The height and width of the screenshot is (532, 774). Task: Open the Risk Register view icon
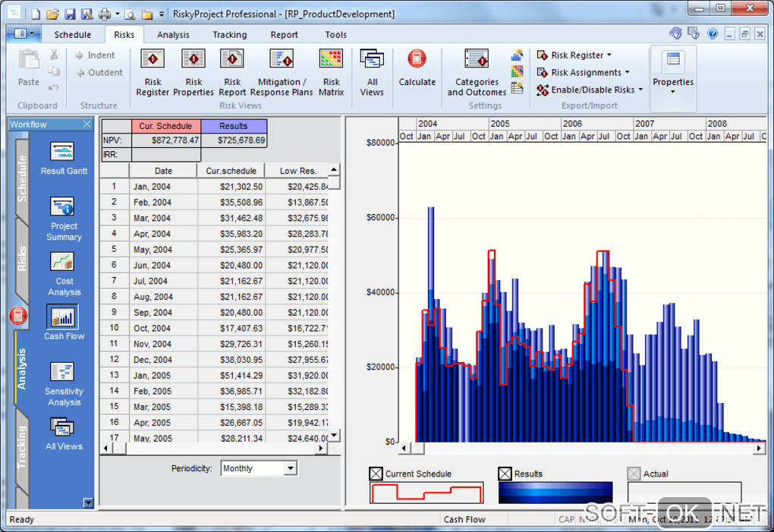tap(153, 59)
